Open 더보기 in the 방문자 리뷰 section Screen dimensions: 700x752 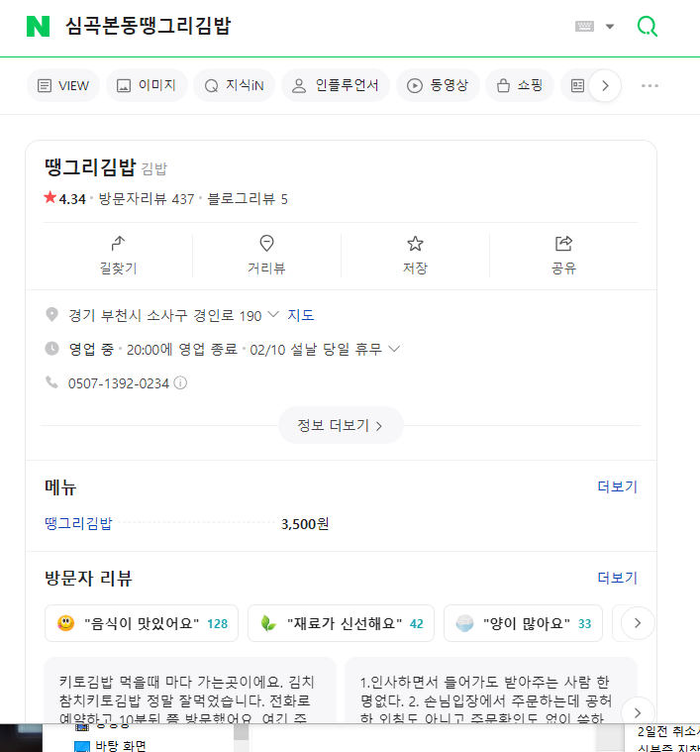click(x=617, y=578)
